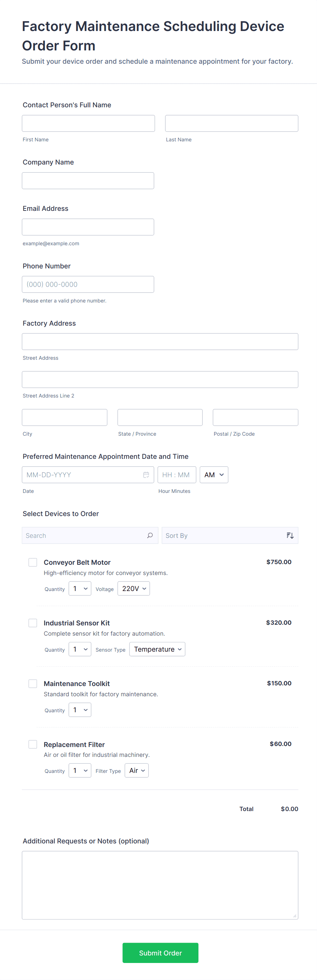
Task: Open the AM/PM dropdown
Action: coord(214,475)
